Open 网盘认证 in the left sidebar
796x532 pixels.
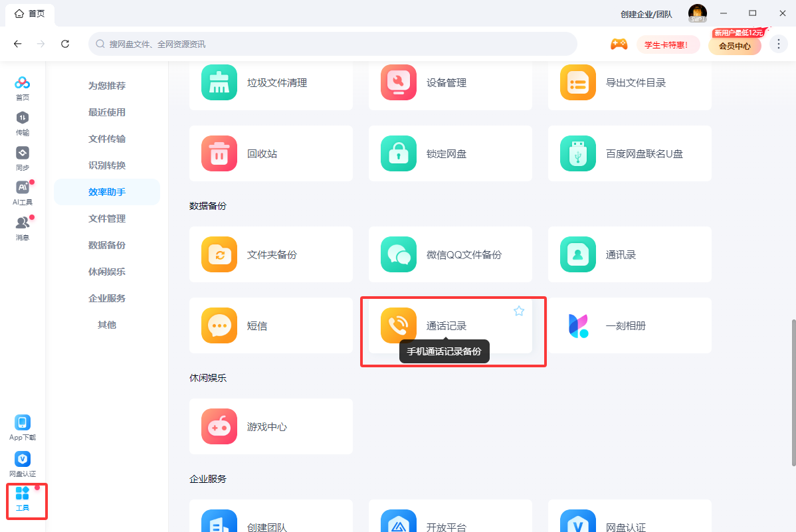coord(23,464)
